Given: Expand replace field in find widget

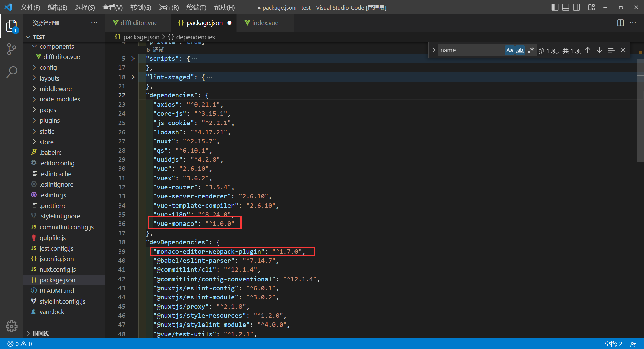Looking at the screenshot, I should pos(434,50).
